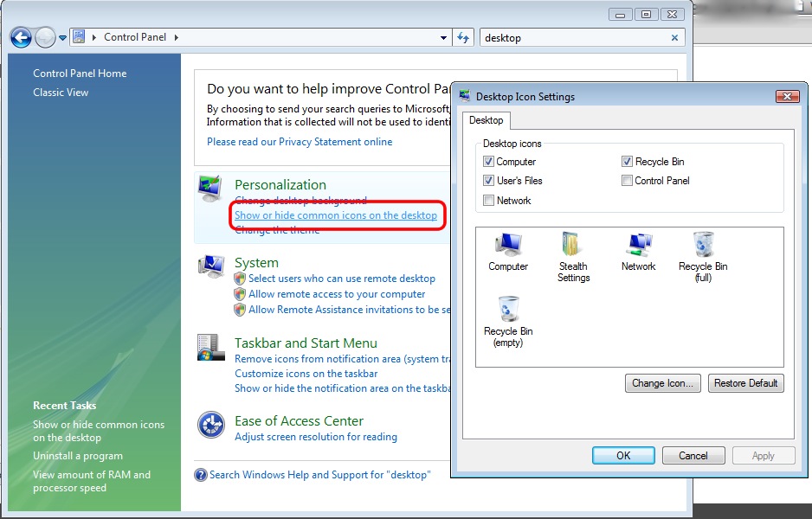Select the Computer icon in preview list
Image resolution: width=812 pixels, height=519 pixels.
point(508,252)
